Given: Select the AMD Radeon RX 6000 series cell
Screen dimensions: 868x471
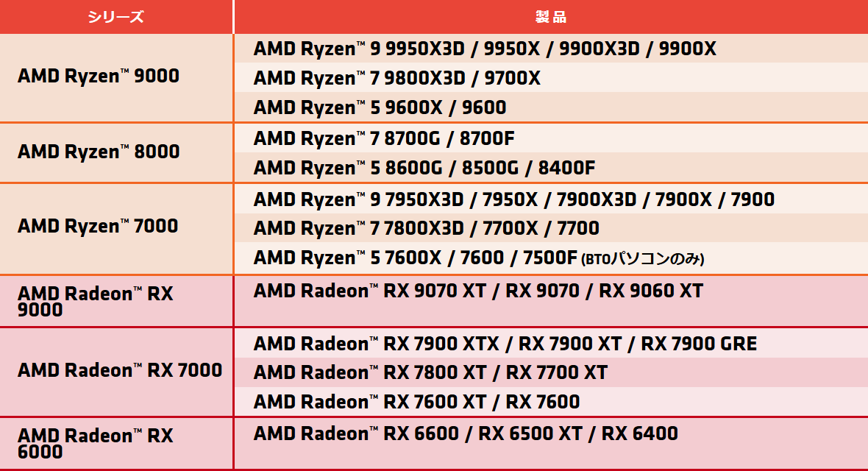Looking at the screenshot, I should [116, 444].
